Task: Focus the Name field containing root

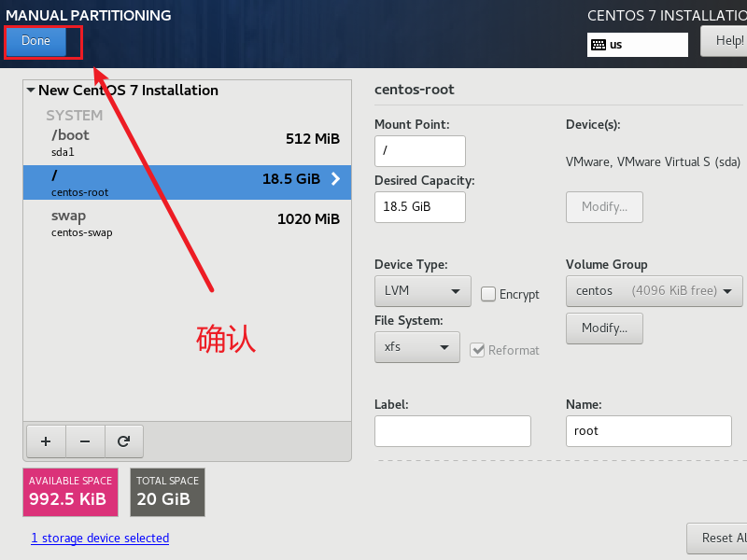Action: (648, 431)
